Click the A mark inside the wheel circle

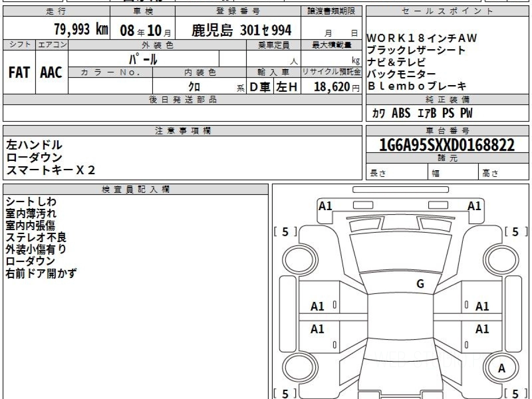point(502,368)
